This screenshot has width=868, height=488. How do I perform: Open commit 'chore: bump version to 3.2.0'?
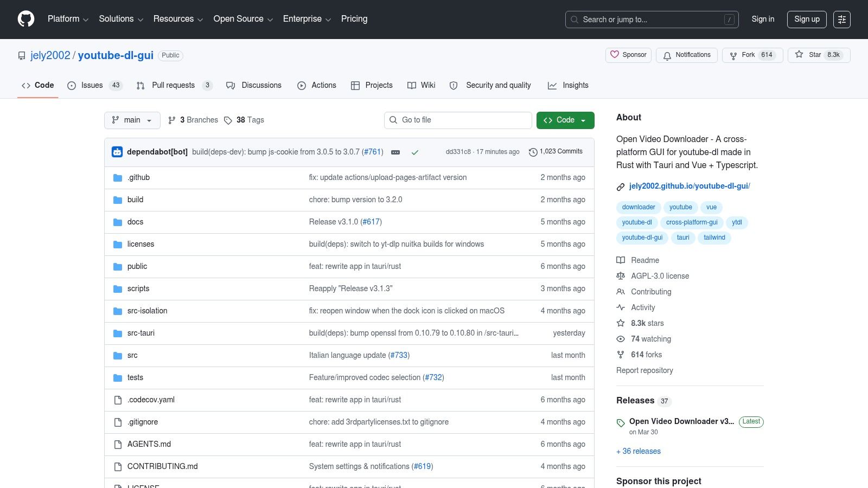(356, 200)
